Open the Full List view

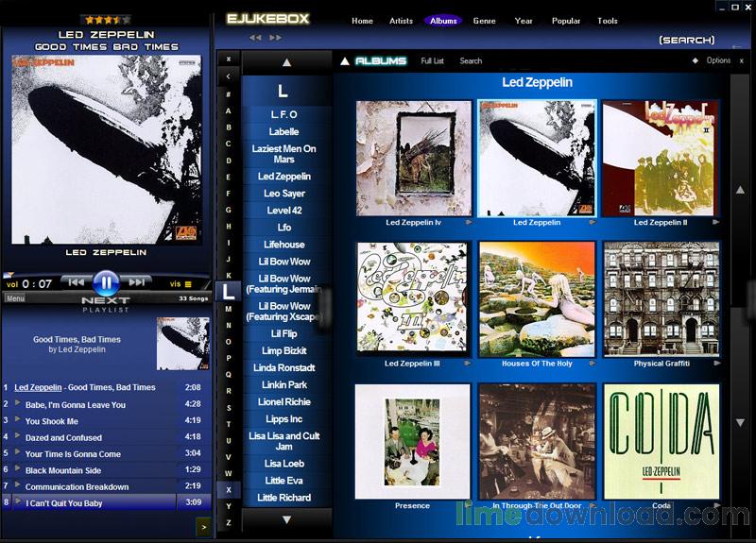tap(432, 61)
